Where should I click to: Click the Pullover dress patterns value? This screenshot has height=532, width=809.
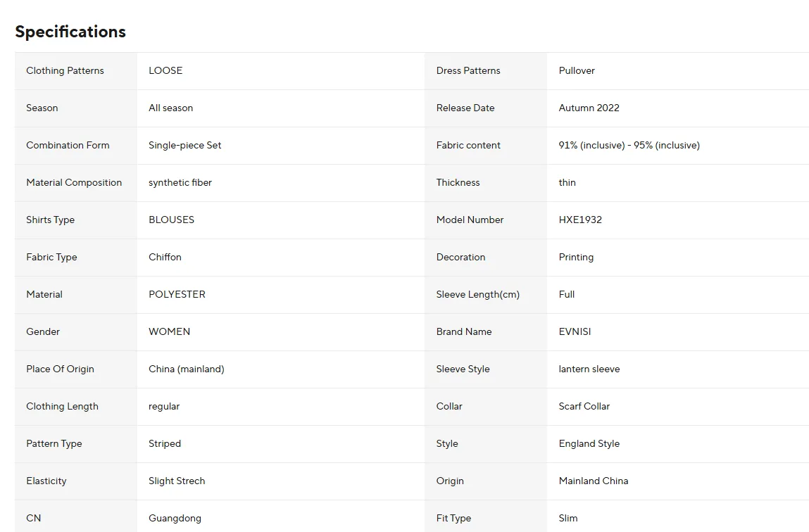(577, 70)
